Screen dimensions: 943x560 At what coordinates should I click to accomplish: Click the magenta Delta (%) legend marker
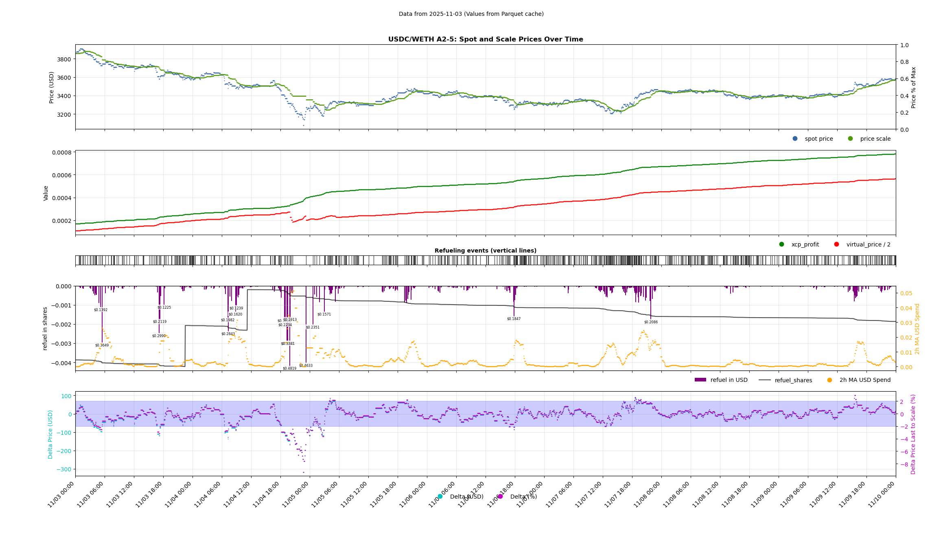click(x=500, y=497)
